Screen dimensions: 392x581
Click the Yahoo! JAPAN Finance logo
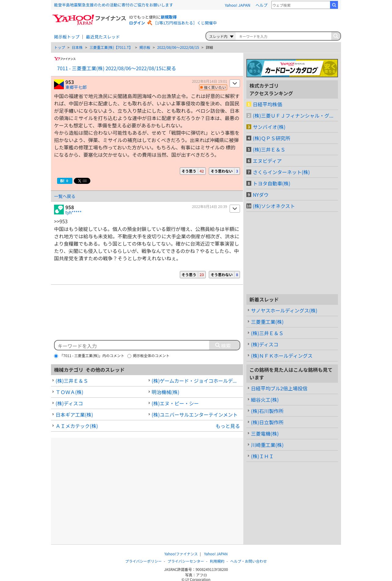click(x=89, y=20)
